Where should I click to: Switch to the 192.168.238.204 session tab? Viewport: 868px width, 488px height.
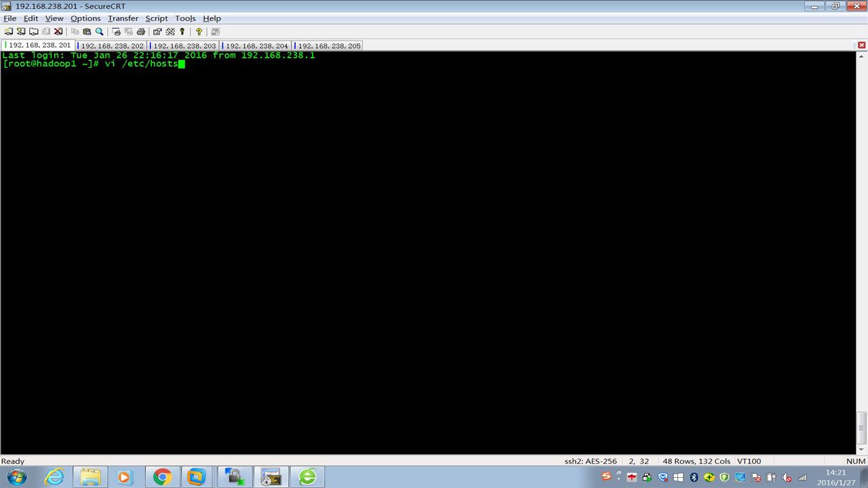[x=256, y=46]
